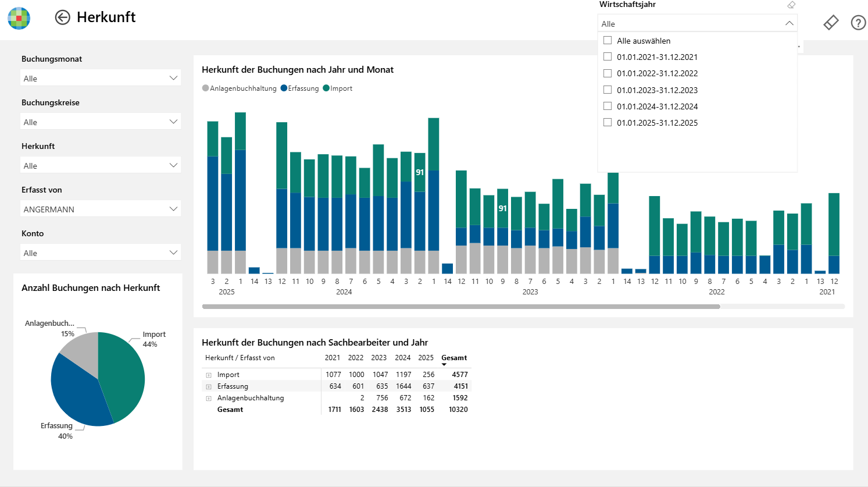Viewport: 868px width, 487px height.
Task: Click the Gesamt total value 10320
Action: click(x=458, y=410)
